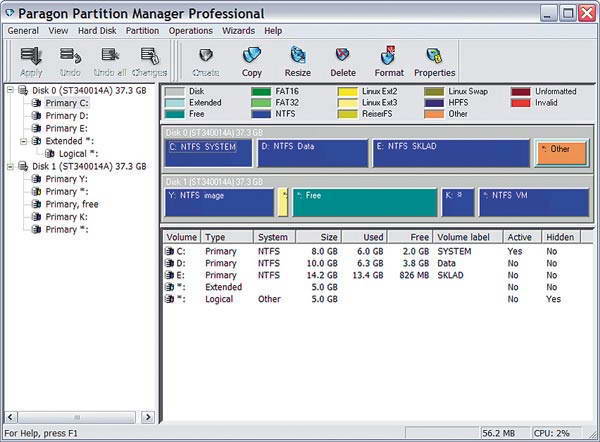600x442 pixels.
Task: Open partition Properties icon
Action: pyautogui.click(x=434, y=55)
